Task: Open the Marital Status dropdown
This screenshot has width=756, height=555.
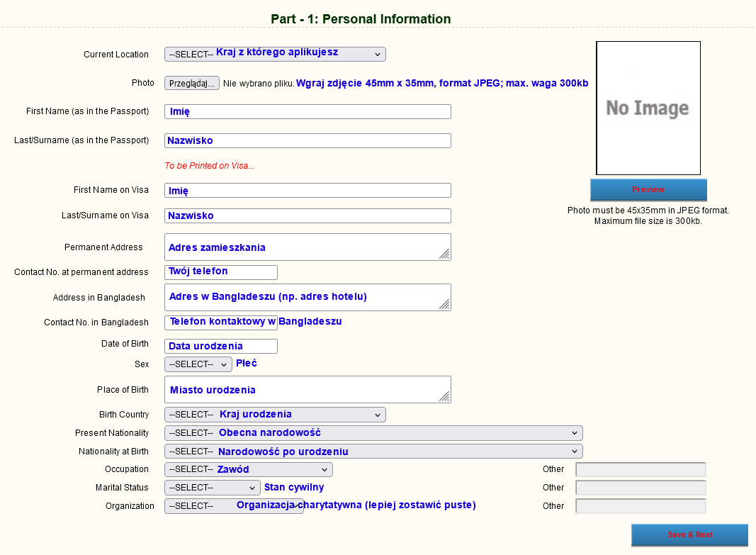Action: pyautogui.click(x=213, y=488)
